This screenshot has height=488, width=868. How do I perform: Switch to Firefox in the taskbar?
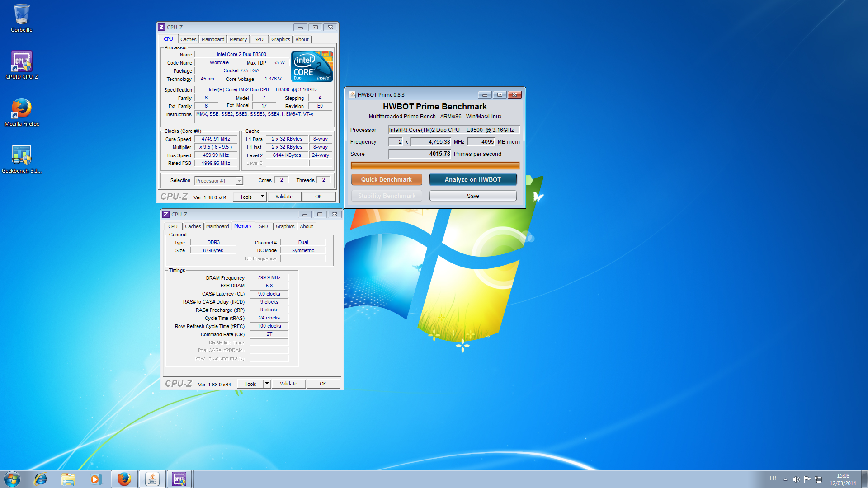124,479
